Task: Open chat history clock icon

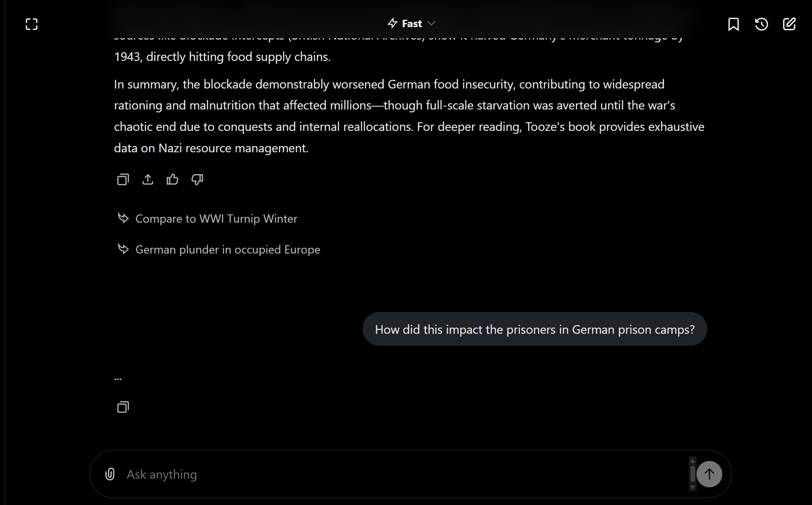Action: [x=761, y=24]
